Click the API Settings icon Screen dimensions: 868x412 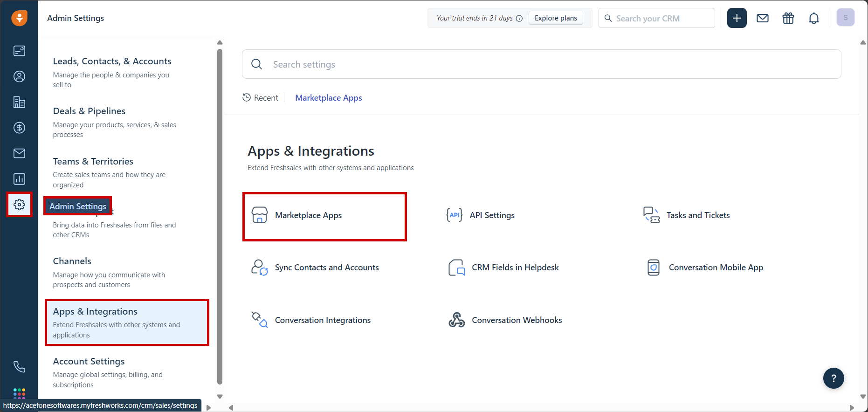tap(455, 215)
